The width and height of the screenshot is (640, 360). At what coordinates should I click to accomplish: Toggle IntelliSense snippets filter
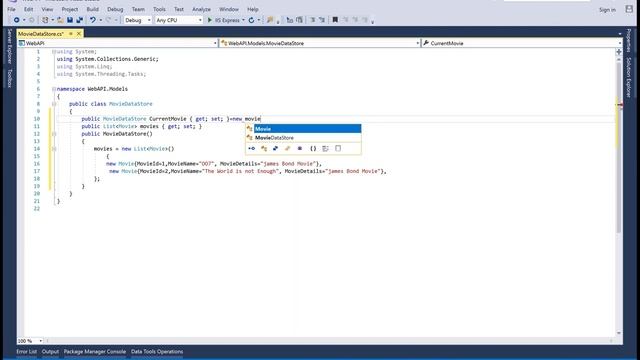coord(338,149)
